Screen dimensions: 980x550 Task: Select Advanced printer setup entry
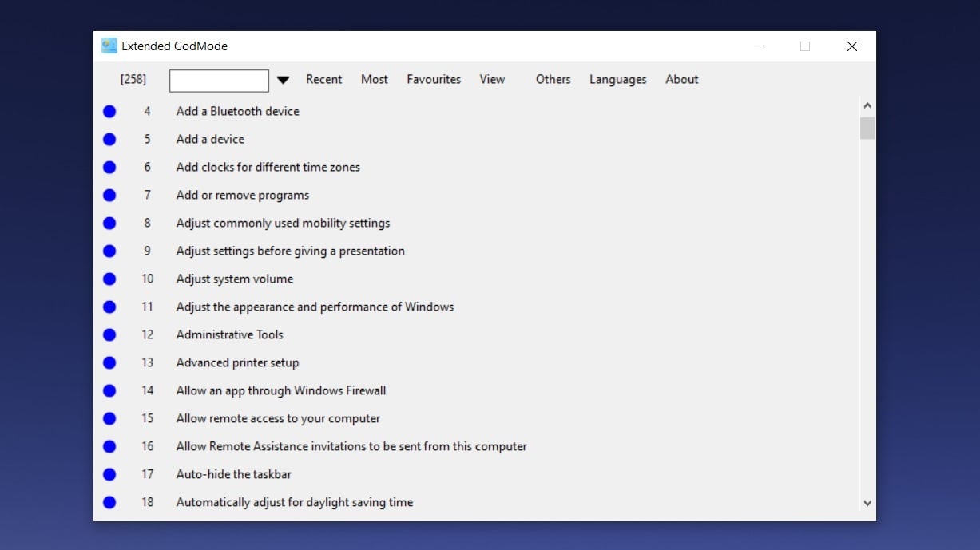[x=238, y=362]
